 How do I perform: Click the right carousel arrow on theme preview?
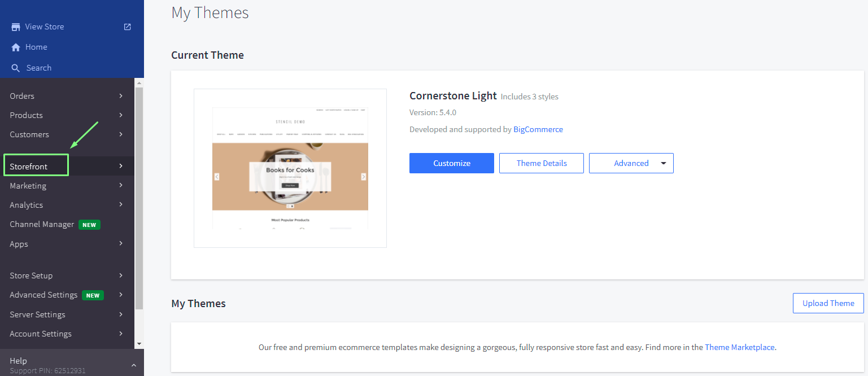point(363,177)
